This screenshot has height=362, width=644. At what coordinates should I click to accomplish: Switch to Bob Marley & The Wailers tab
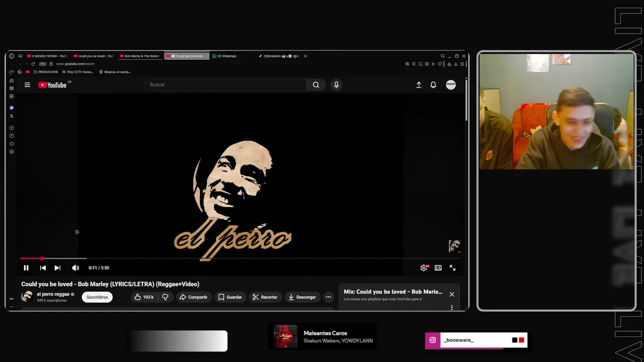tap(140, 56)
